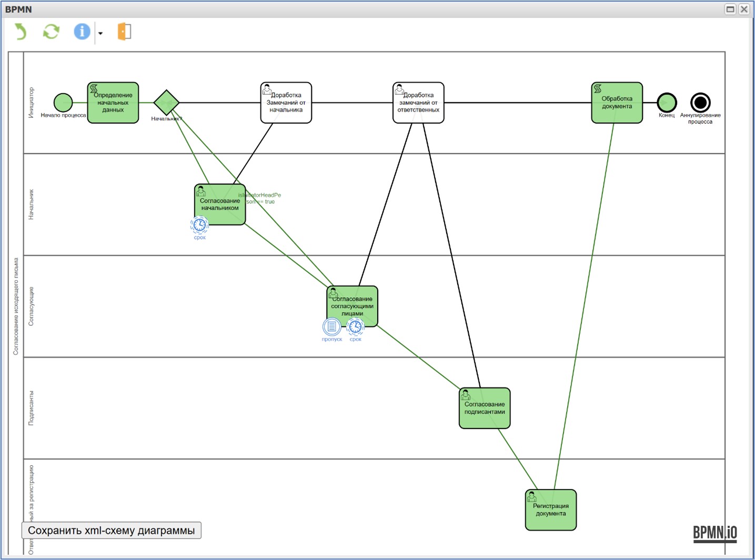Viewport: 755px width, 560px height.
Task: Select the Регистрация документа task
Action: tap(550, 510)
